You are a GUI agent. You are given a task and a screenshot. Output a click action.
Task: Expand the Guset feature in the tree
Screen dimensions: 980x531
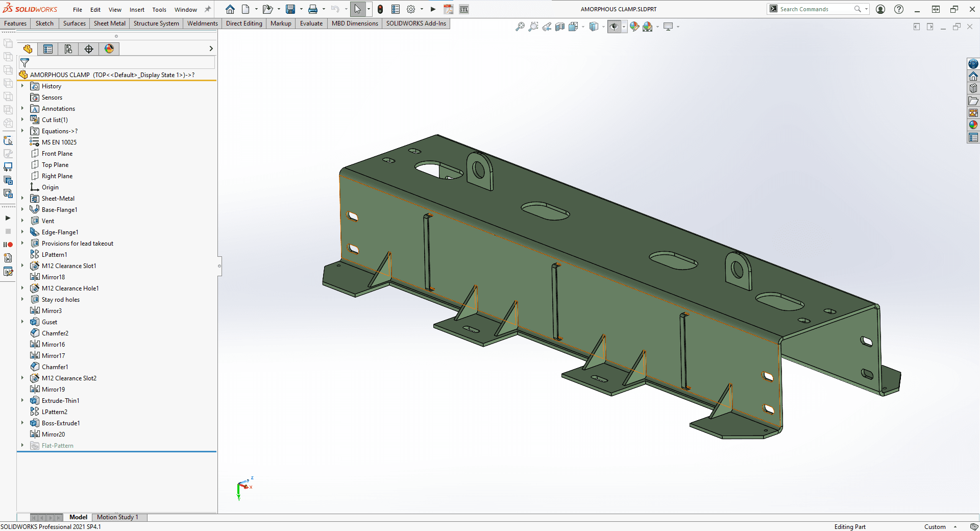22,322
